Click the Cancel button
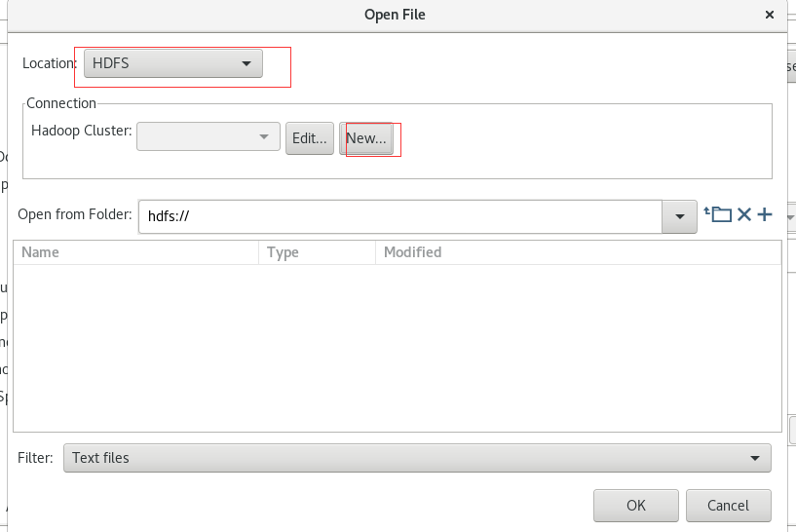The height and width of the screenshot is (532, 796). (729, 506)
